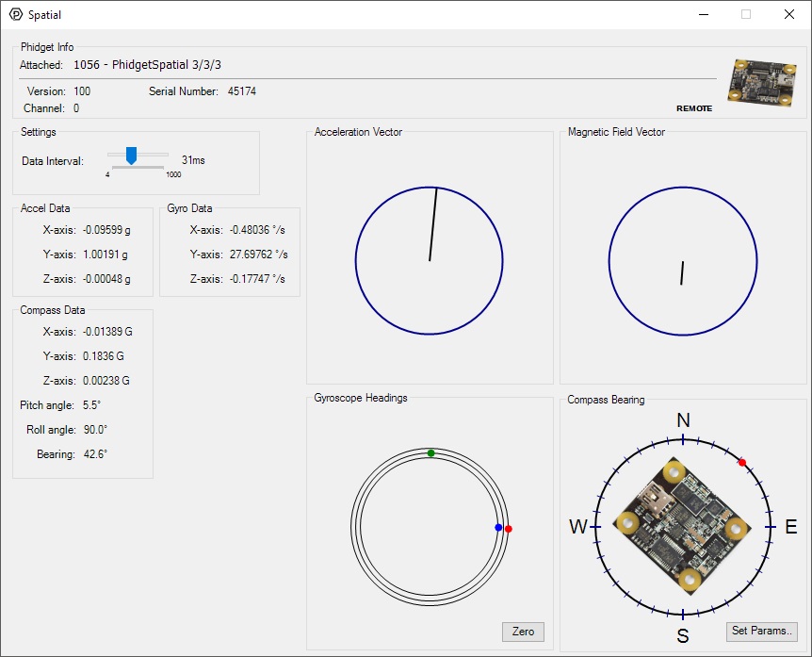Click the "Gyroscope Headings" panel title
This screenshot has height=657, width=812.
click(361, 398)
